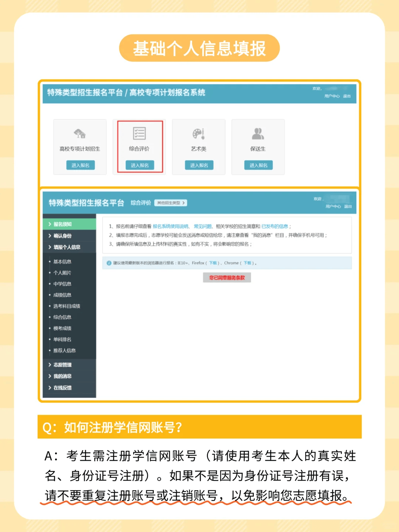Open the 常见问题 link
The image size is (399, 532).
click(x=202, y=226)
